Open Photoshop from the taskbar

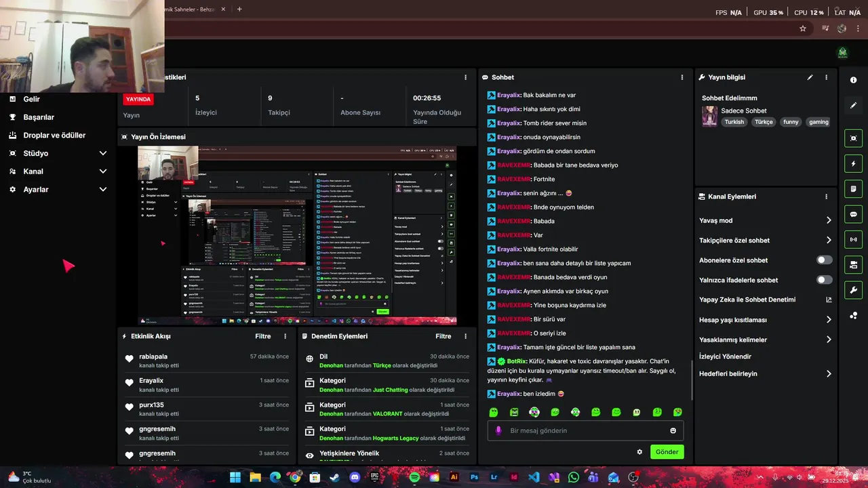click(474, 477)
